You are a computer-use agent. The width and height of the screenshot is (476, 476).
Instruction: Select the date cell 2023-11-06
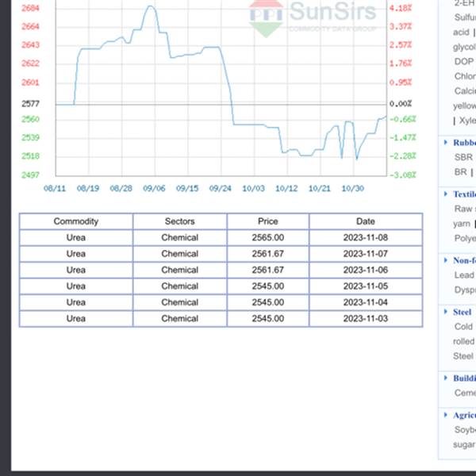pos(366,270)
